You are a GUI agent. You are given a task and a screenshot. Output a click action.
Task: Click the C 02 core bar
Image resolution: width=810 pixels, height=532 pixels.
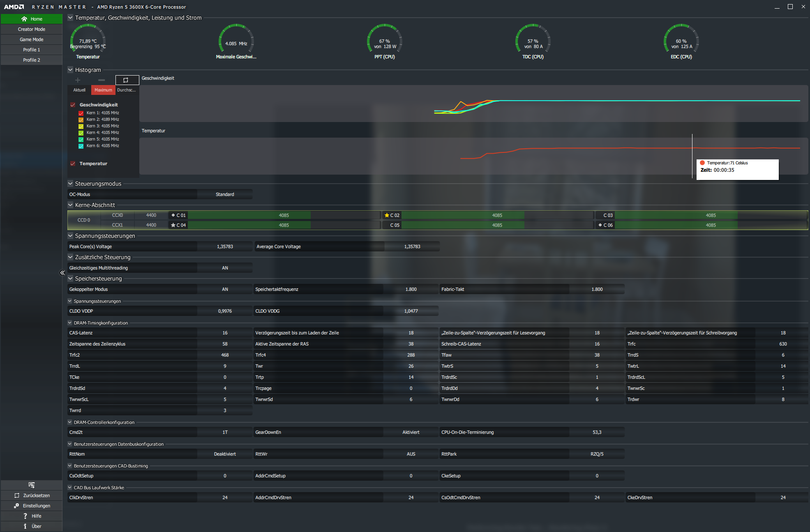(497, 215)
